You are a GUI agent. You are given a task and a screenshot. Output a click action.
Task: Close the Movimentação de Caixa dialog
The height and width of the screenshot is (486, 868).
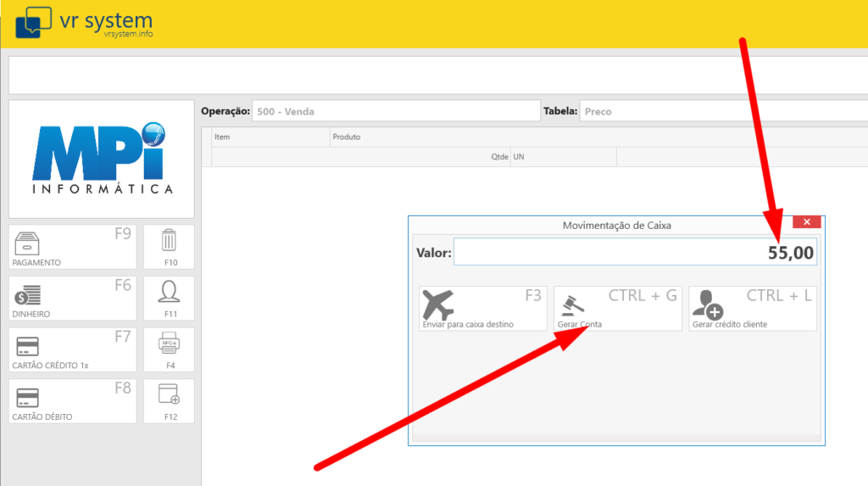tap(806, 221)
